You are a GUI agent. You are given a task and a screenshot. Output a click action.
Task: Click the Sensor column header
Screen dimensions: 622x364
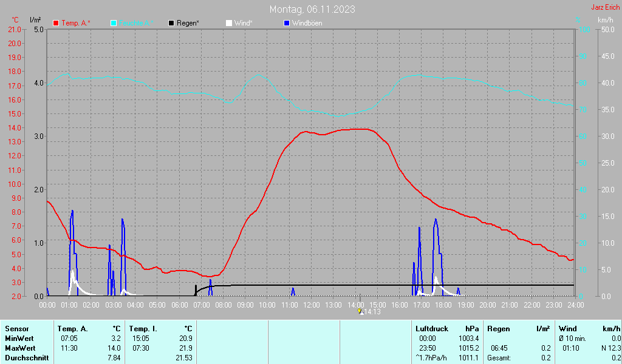[16, 328]
